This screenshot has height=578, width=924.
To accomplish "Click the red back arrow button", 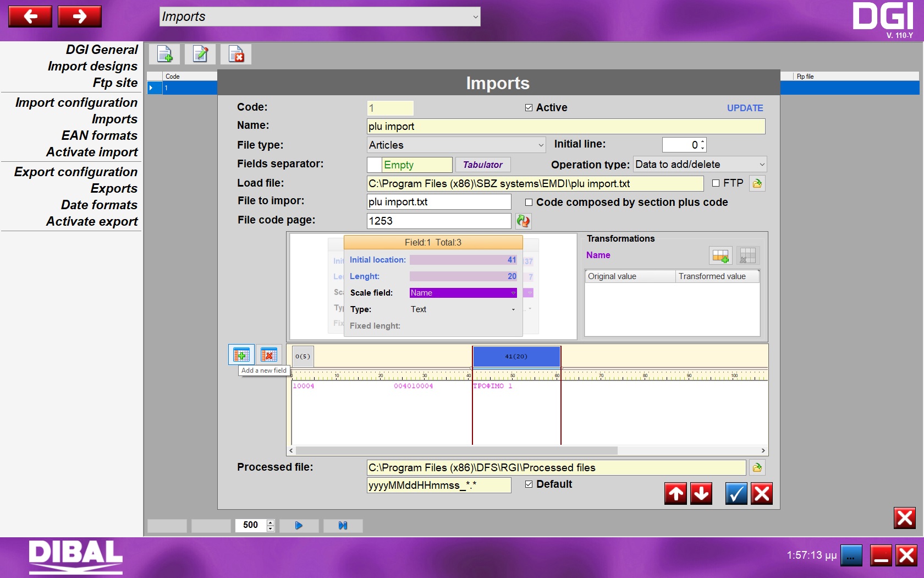I will tap(30, 17).
